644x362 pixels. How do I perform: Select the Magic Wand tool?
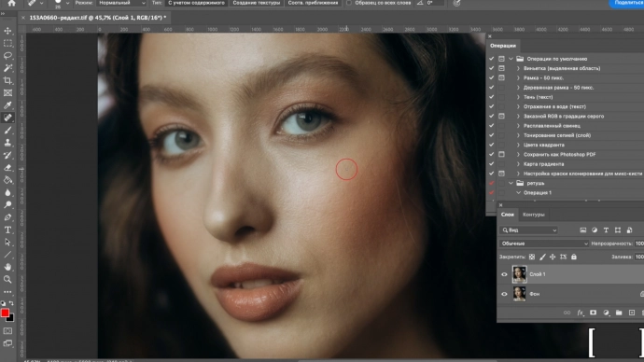tap(7, 68)
